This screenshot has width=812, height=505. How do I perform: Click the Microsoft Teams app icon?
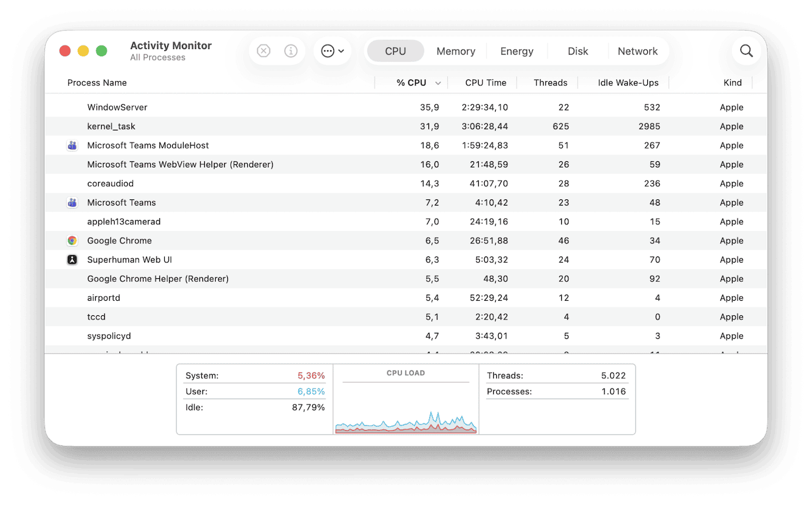[x=72, y=202]
